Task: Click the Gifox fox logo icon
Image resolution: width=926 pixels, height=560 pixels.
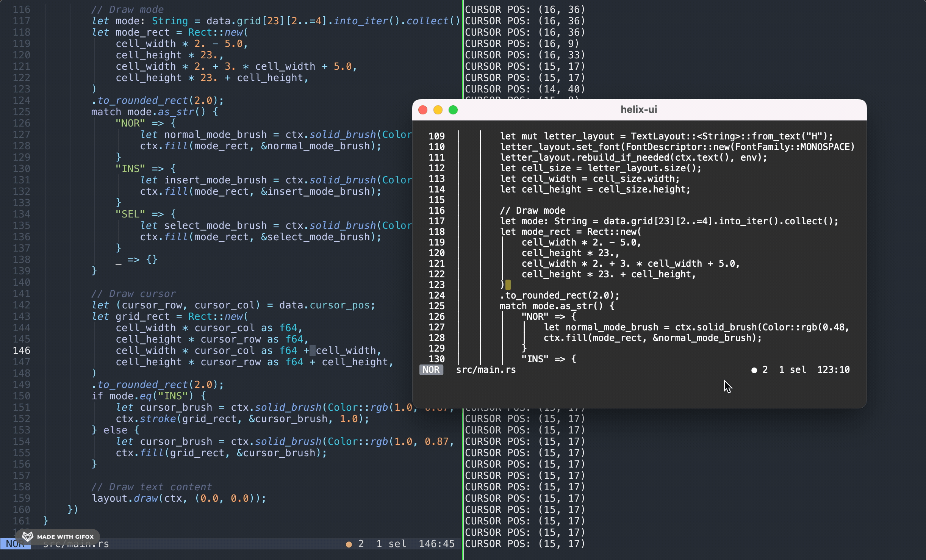Action: tap(28, 537)
